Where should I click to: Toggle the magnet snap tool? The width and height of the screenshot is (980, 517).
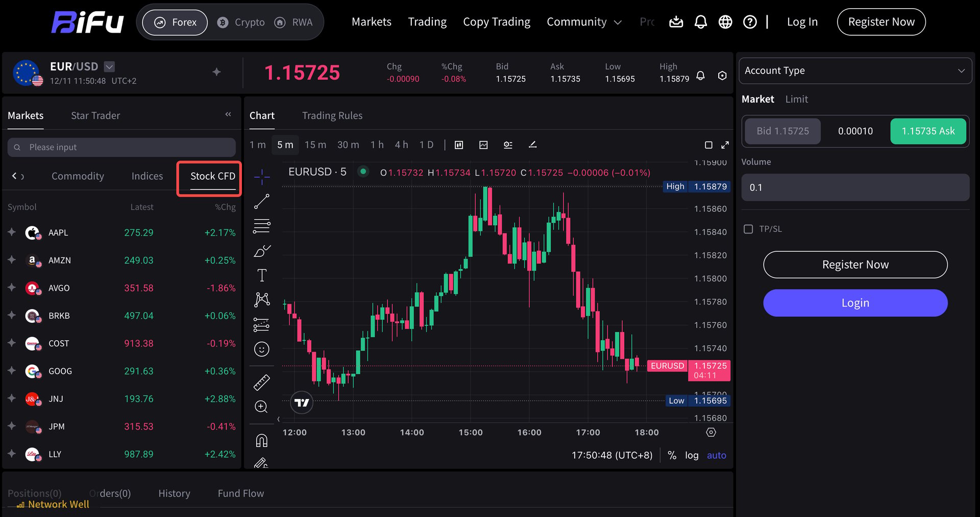tap(262, 440)
